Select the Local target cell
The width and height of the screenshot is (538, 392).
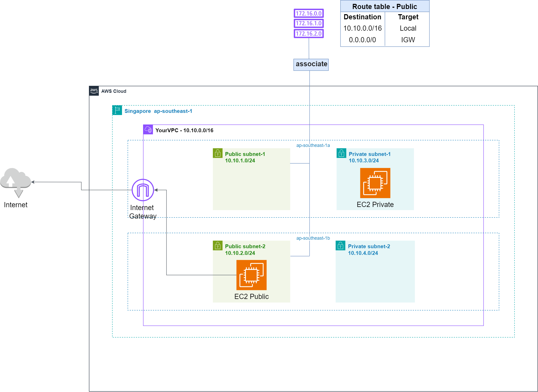408,28
